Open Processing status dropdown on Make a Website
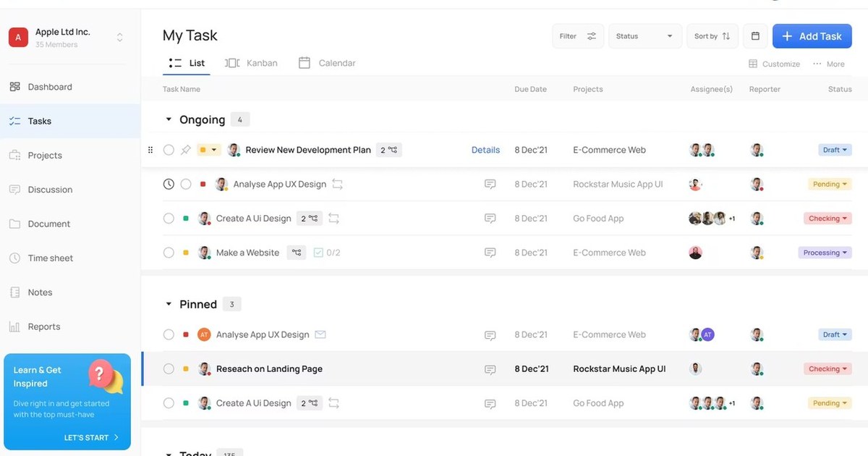The height and width of the screenshot is (456, 868). point(825,253)
